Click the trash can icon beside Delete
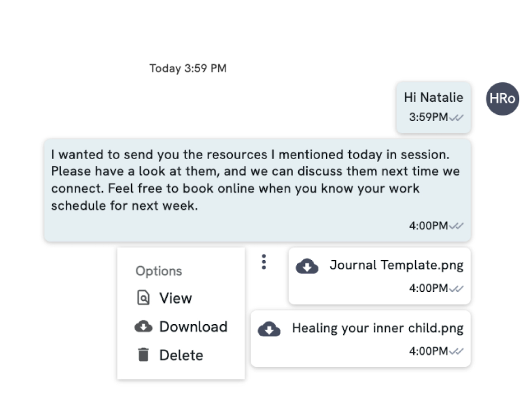 tap(143, 355)
